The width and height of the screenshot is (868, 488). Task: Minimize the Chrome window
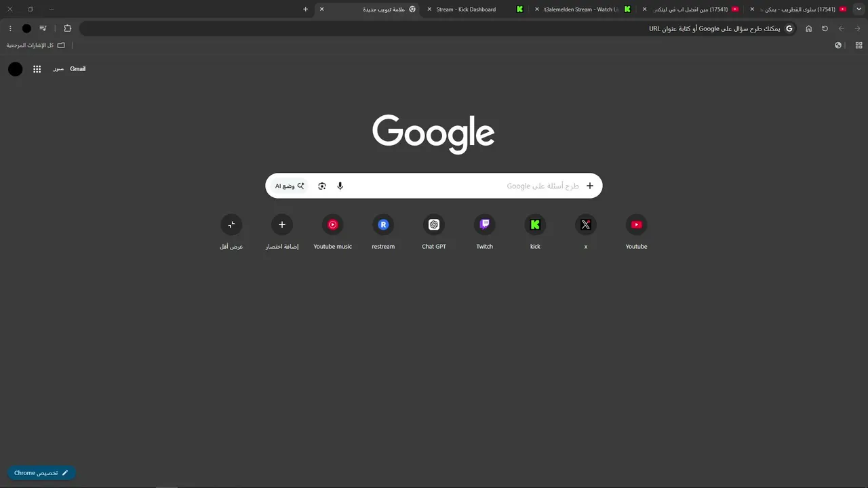52,9
